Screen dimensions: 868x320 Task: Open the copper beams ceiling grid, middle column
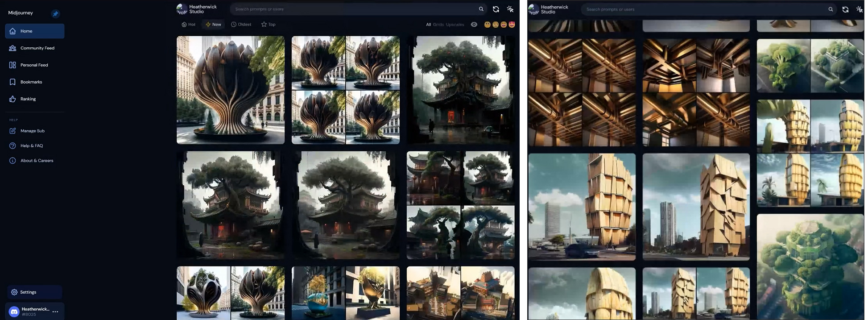(x=696, y=92)
